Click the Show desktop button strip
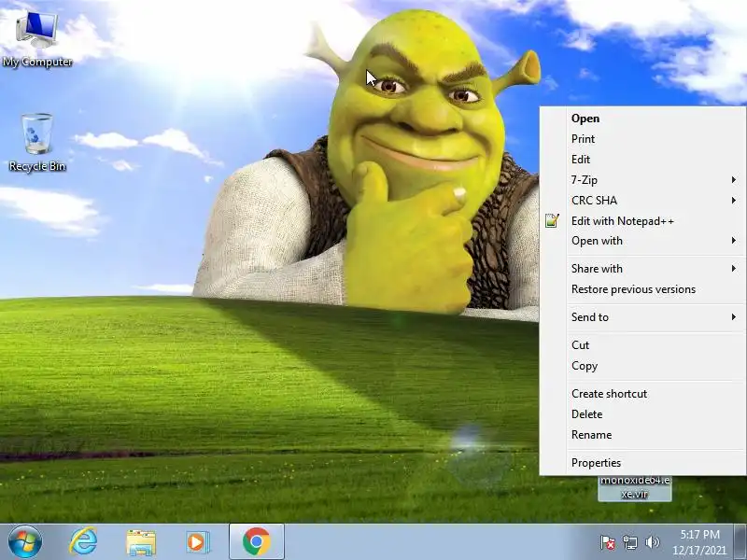 [x=740, y=542]
